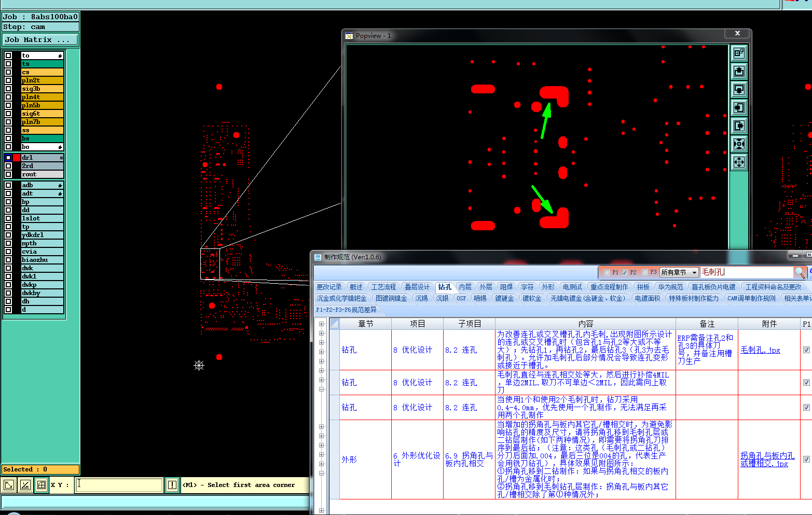Click the 6.9 拐角孔与板内孔相交 cell
The width and height of the screenshot is (812, 515).
pyautogui.click(x=469, y=460)
